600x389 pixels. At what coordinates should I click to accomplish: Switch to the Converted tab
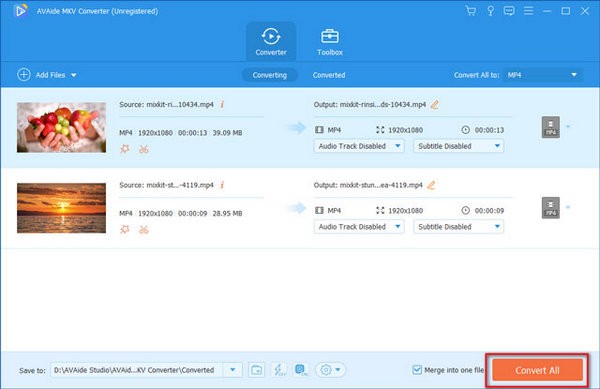point(329,75)
